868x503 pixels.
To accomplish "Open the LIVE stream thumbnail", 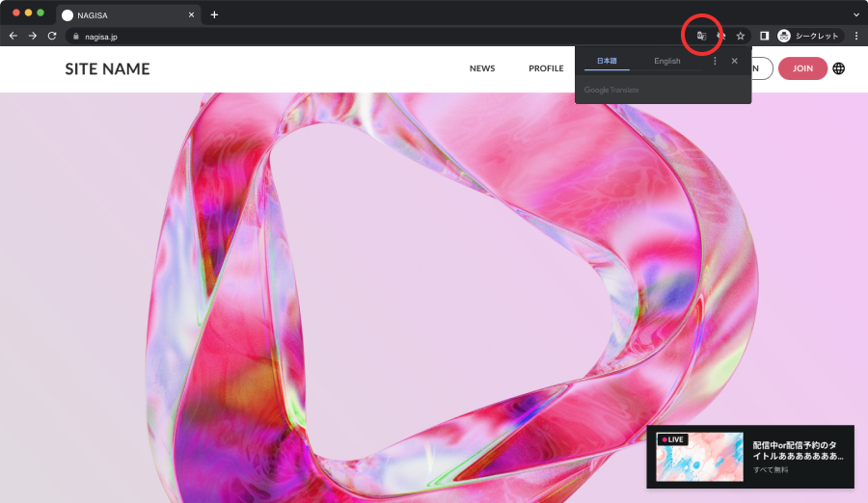I will tap(700, 457).
